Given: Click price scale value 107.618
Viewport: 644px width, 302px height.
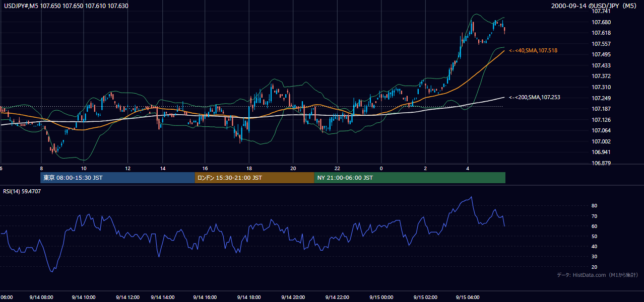Looking at the screenshot, I should 601,33.
